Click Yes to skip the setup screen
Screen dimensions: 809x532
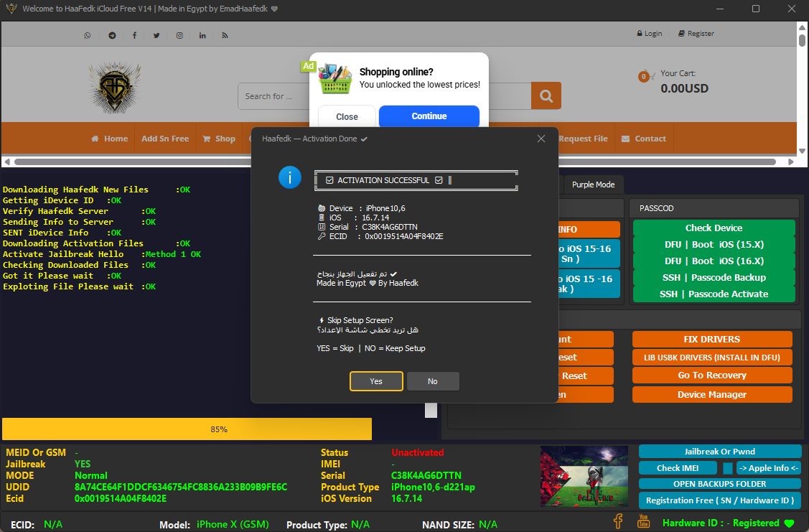tap(376, 381)
